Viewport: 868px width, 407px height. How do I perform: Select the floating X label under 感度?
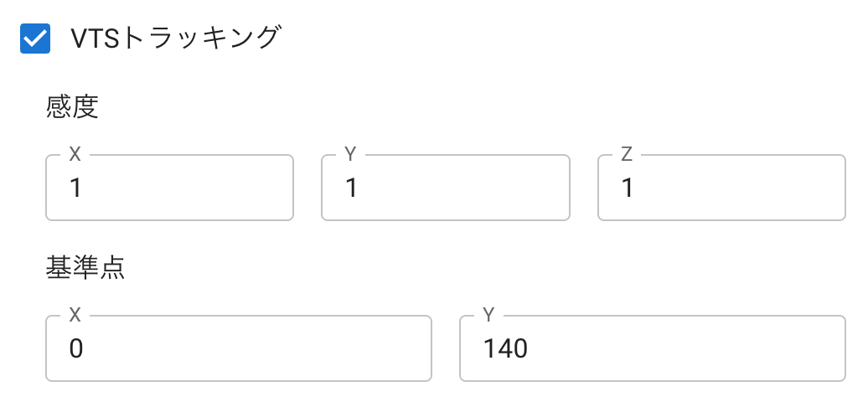pos(75,154)
